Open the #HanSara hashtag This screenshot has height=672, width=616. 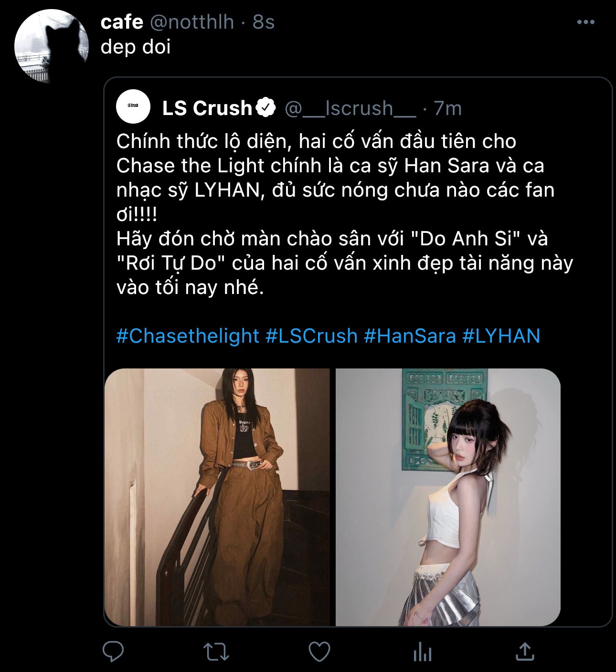[x=410, y=336]
